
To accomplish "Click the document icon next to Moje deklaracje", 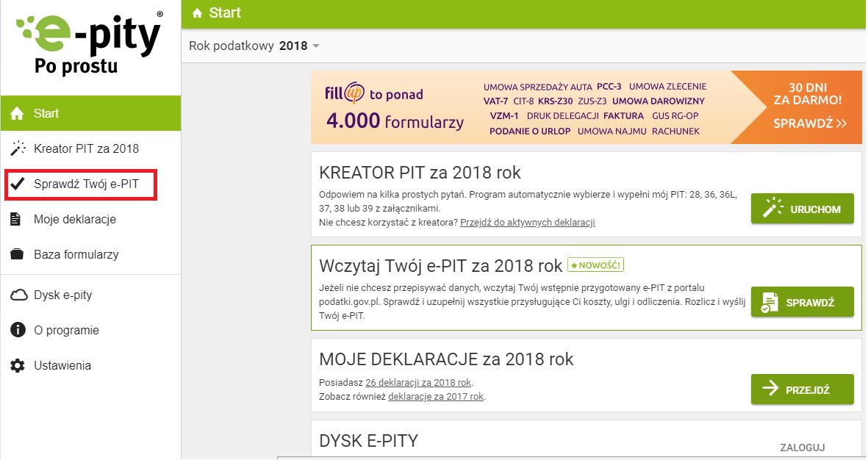I will pos(18,219).
